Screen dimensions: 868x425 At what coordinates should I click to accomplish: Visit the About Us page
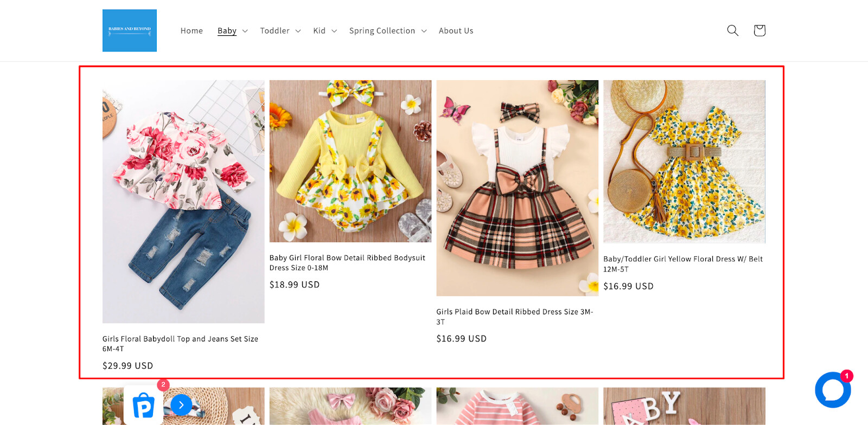[456, 31]
